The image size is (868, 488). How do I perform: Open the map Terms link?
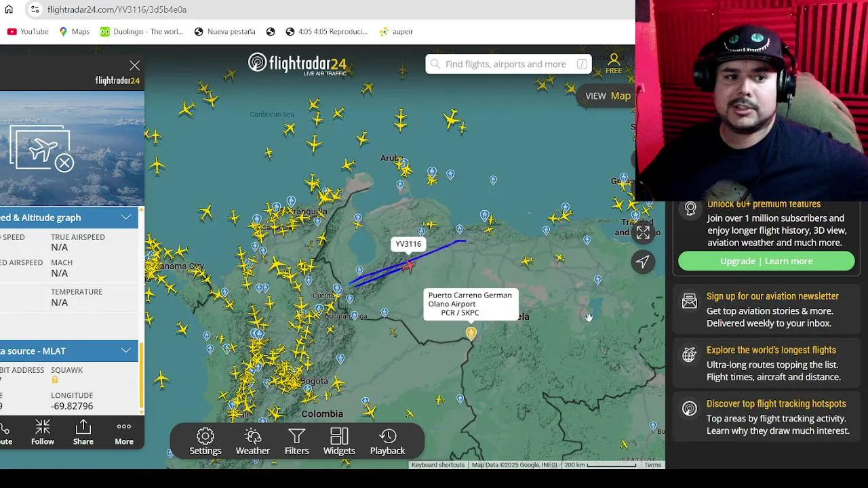pos(653,465)
